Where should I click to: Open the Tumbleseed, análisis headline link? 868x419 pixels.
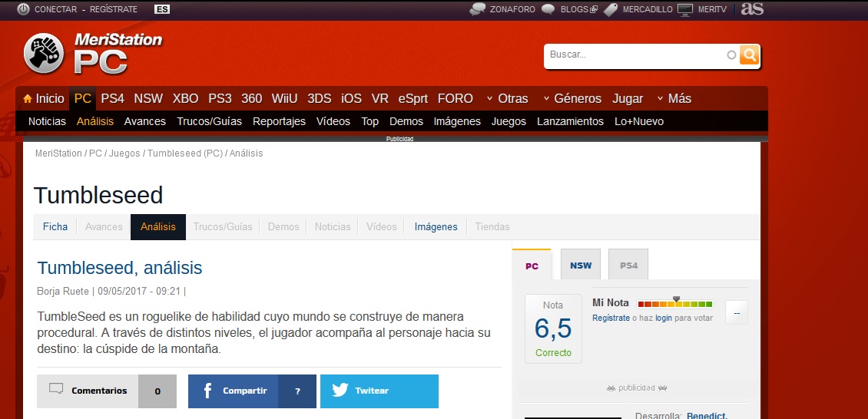tap(120, 268)
